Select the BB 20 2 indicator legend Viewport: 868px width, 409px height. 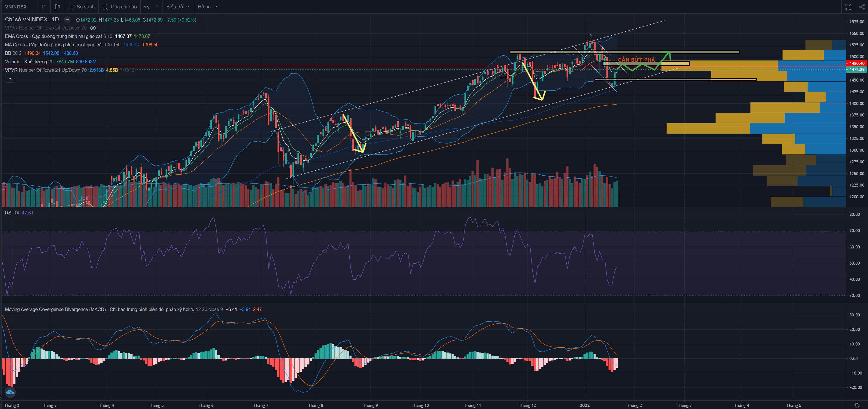41,53
